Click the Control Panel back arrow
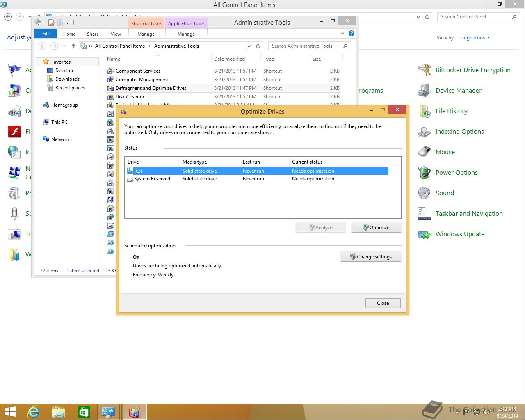This screenshot has height=420, width=525. [8, 17]
